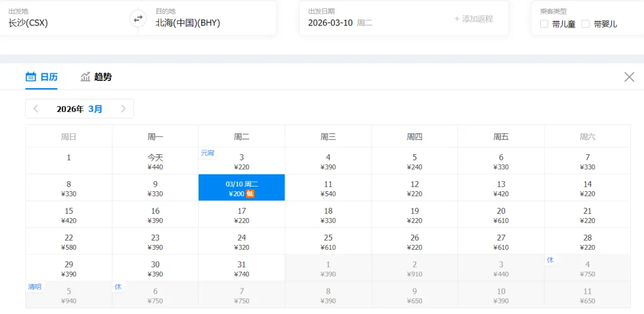Select March 18 with ¥330 fare

[328, 214]
